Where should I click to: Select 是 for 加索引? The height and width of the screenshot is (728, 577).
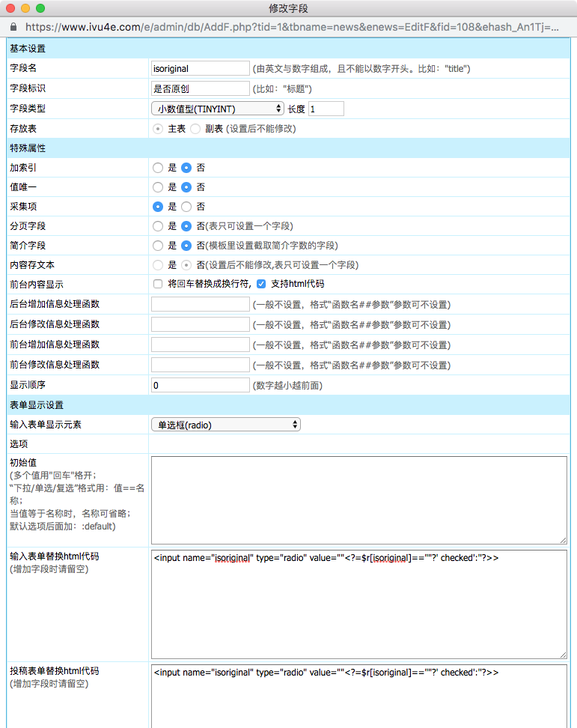tap(158, 168)
